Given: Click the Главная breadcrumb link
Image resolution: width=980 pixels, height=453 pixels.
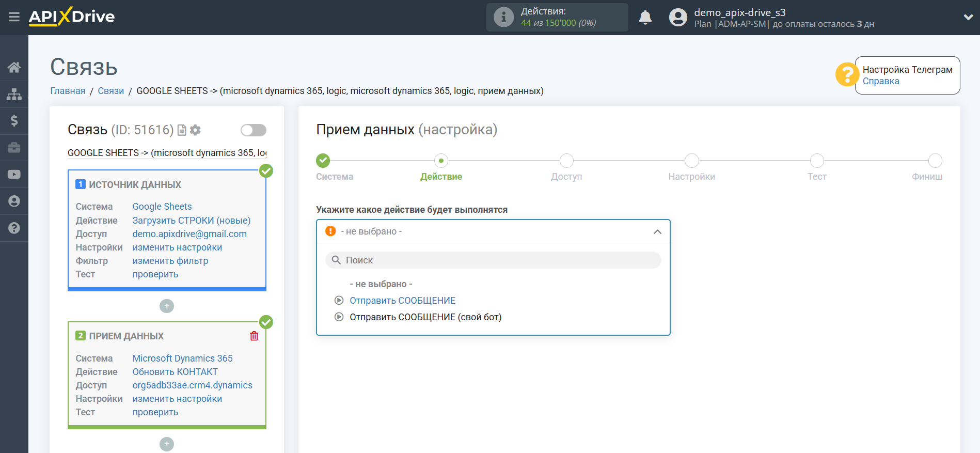Looking at the screenshot, I should [68, 91].
